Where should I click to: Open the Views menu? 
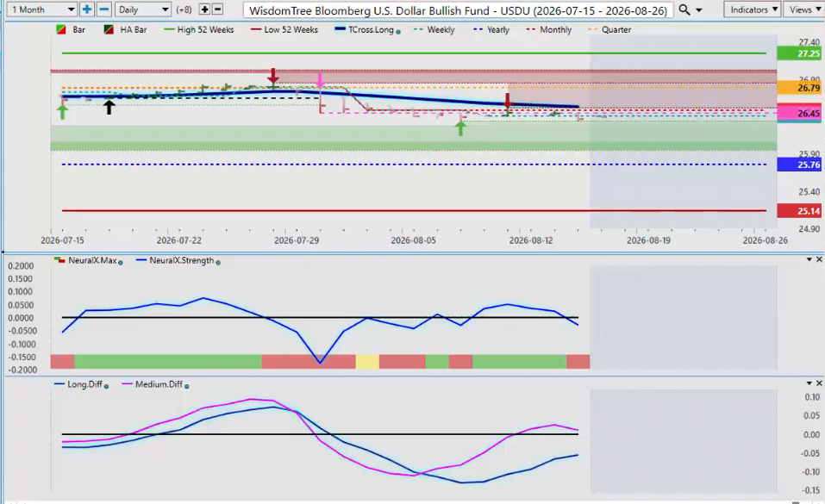click(804, 9)
